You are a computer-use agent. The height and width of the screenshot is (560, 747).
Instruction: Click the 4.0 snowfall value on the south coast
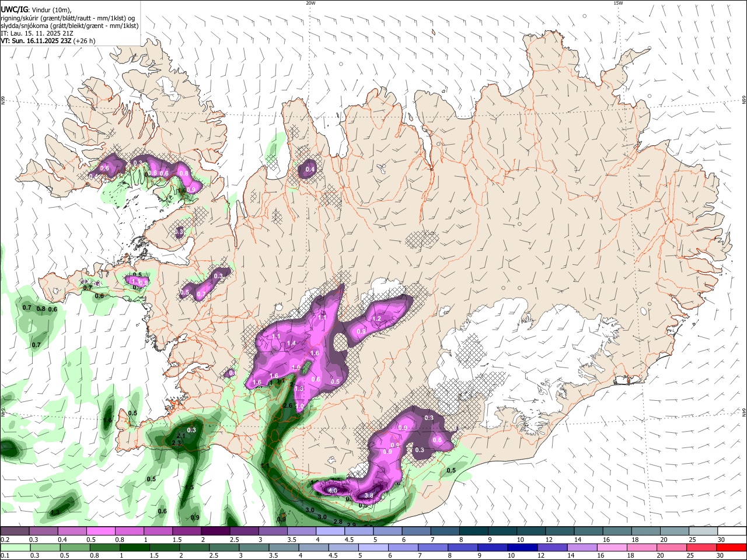pos(333,491)
